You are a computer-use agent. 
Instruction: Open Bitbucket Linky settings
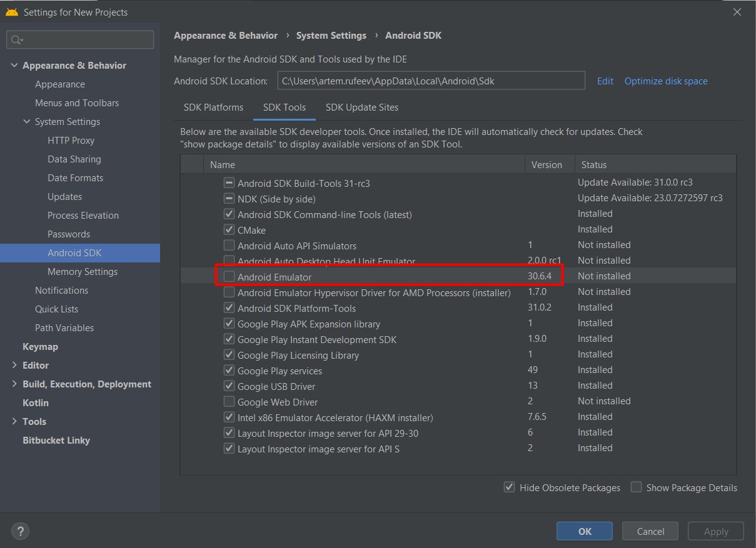[56, 440]
